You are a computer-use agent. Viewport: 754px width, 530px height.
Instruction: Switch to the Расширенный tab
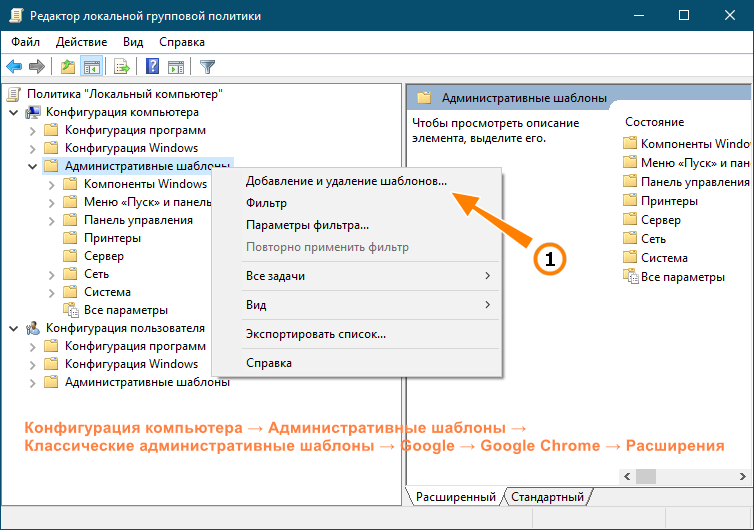pos(455,497)
